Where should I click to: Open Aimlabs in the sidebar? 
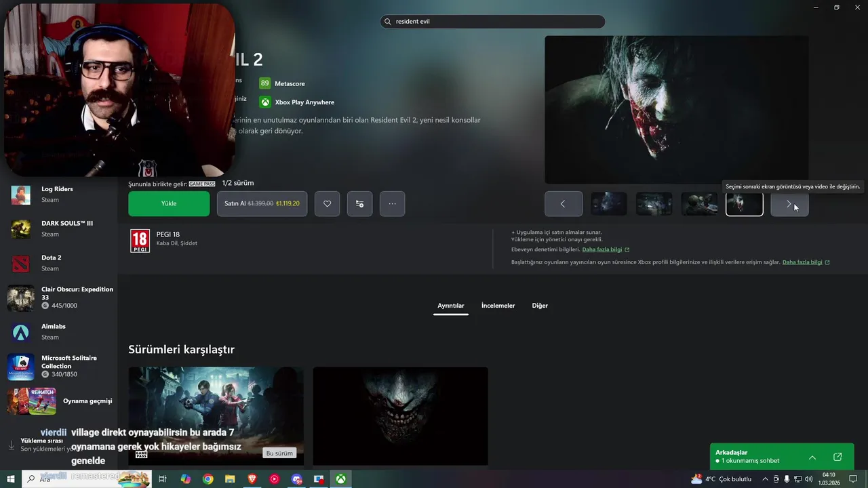point(59,331)
